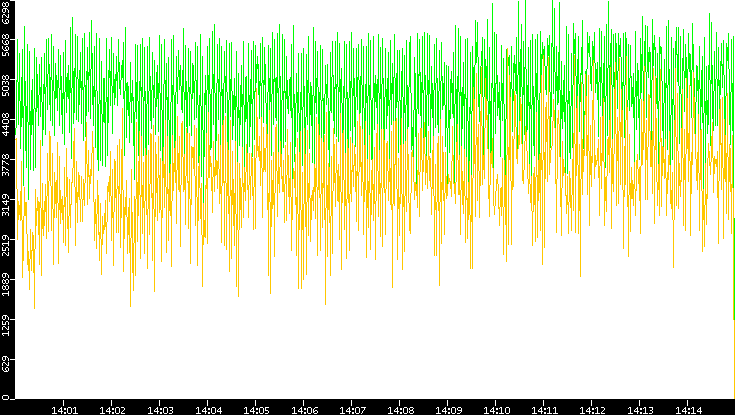Screen dimensions: 735x415
Task: Select the 14:09 time axis label
Action: click(448, 410)
